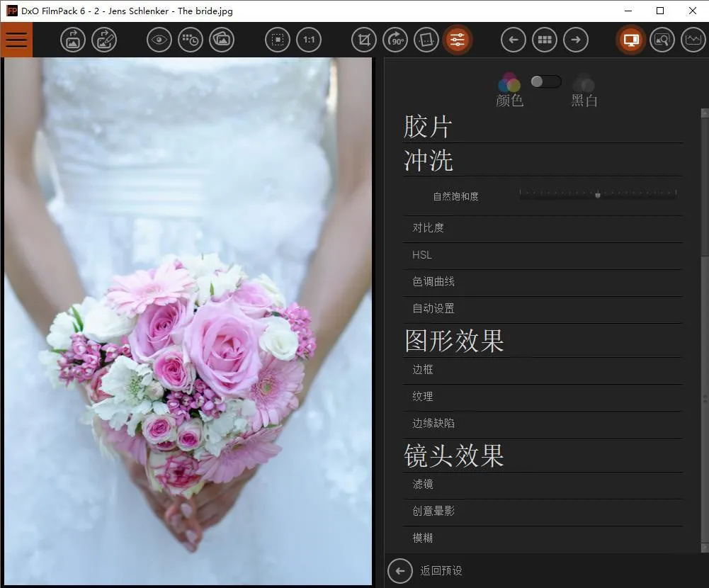Viewport: 709px width, 588px height.
Task: Open the orange hamburger main menu
Action: coord(16,40)
